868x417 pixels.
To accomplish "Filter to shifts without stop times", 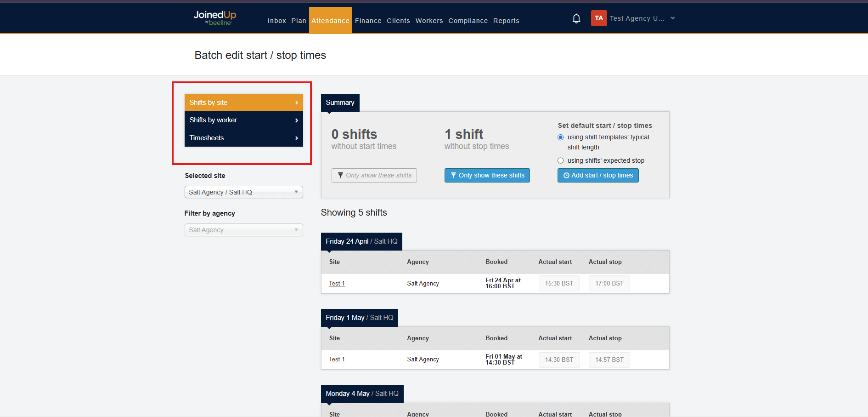I will tap(487, 175).
